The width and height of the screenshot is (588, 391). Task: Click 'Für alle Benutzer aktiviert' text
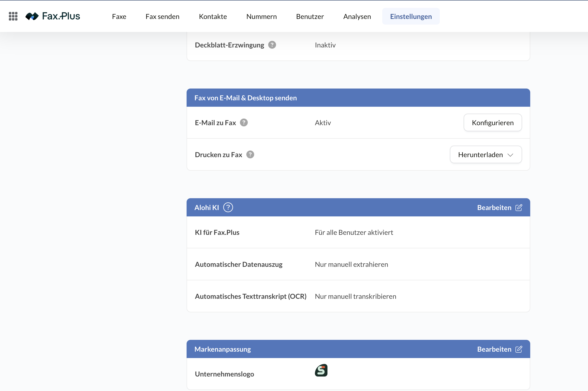click(354, 232)
